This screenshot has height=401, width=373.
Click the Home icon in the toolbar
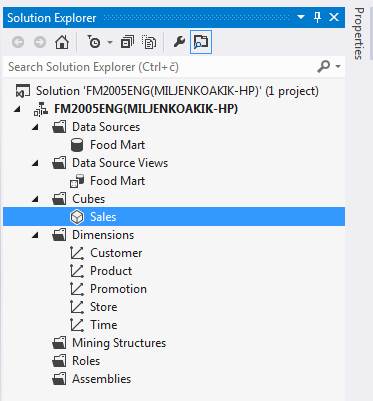point(62,42)
